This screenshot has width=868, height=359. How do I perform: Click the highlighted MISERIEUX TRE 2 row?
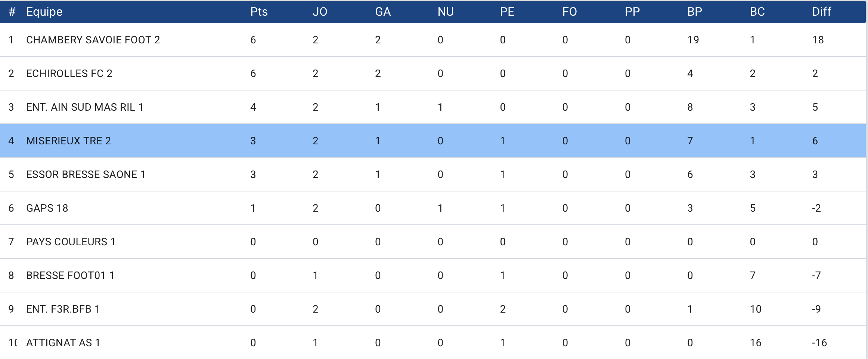[x=433, y=141]
